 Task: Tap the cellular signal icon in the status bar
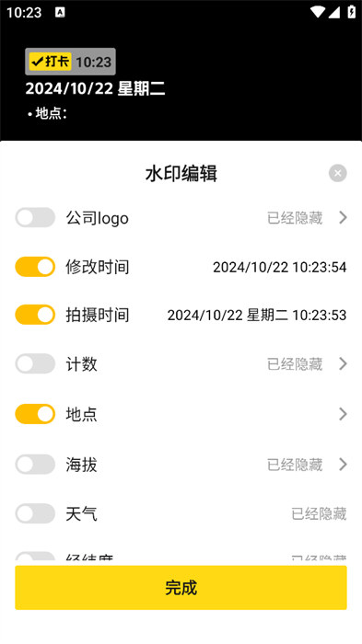333,12
